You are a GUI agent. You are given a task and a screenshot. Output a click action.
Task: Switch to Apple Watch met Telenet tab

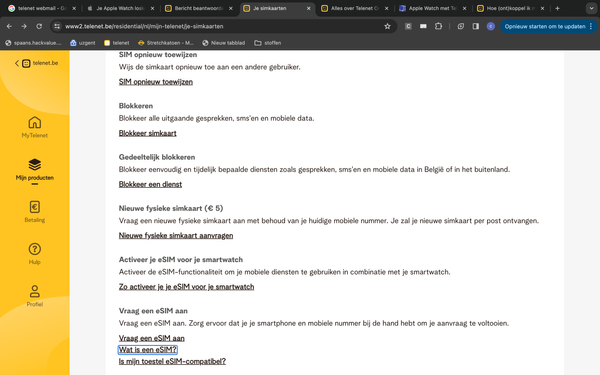click(433, 8)
